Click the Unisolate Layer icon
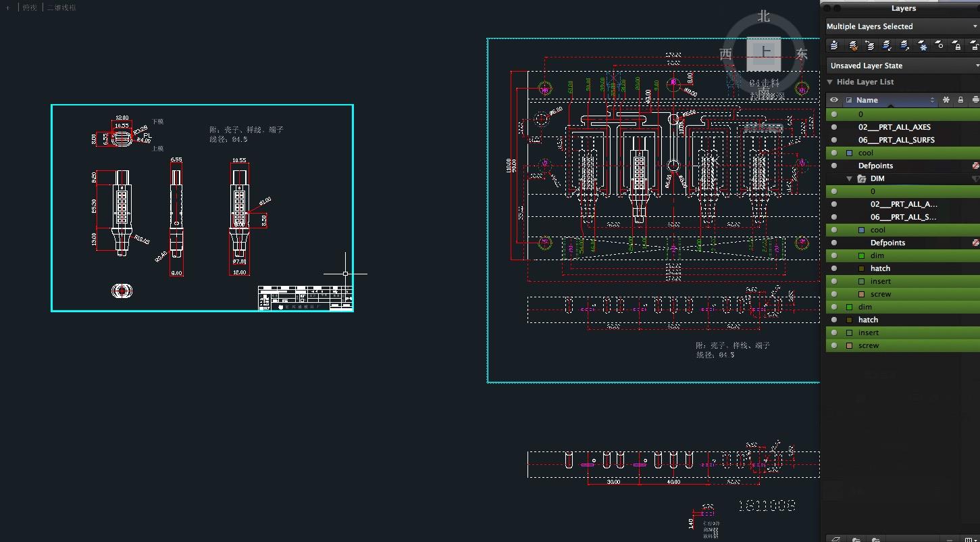980x542 pixels. 905,45
